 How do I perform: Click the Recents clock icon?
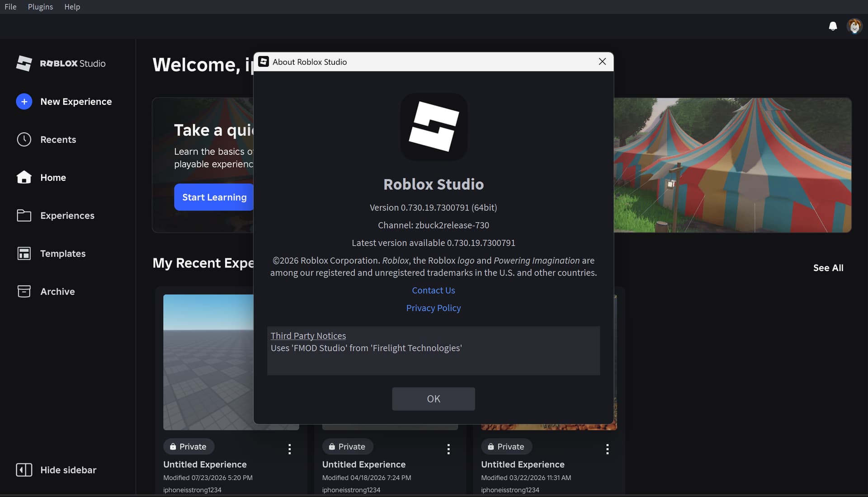(x=24, y=140)
